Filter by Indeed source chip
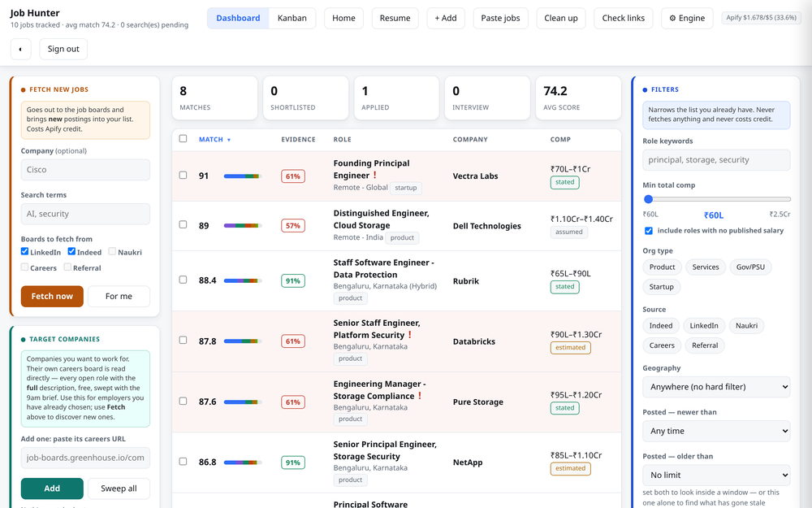The height and width of the screenshot is (508, 812). (661, 326)
